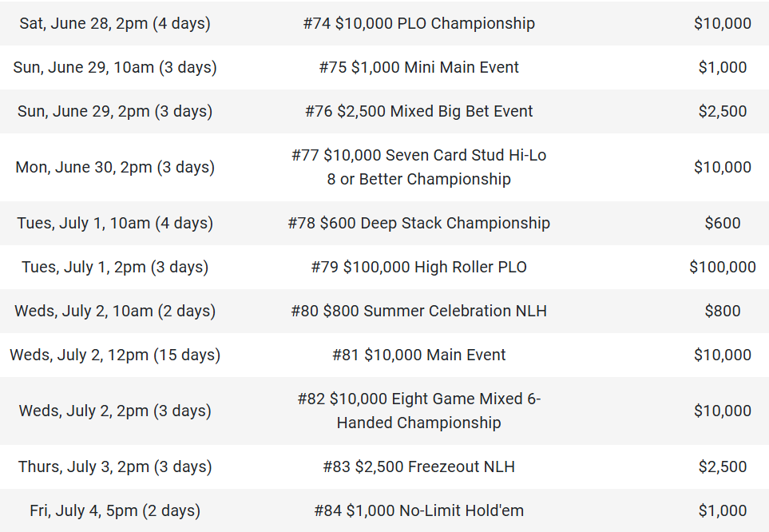Screen dimensions: 769x532
Task: Click #80 $800 Summer Celebration NLH
Action: pos(418,311)
